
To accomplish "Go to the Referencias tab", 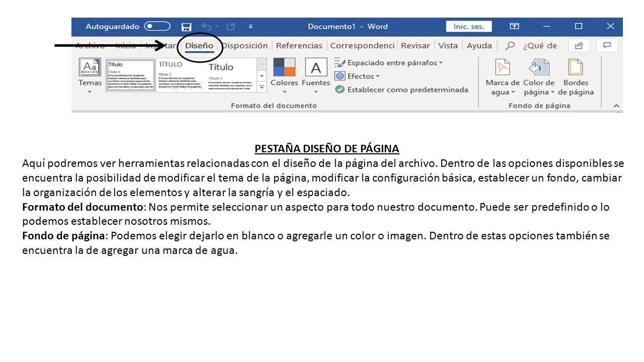I will [x=299, y=46].
